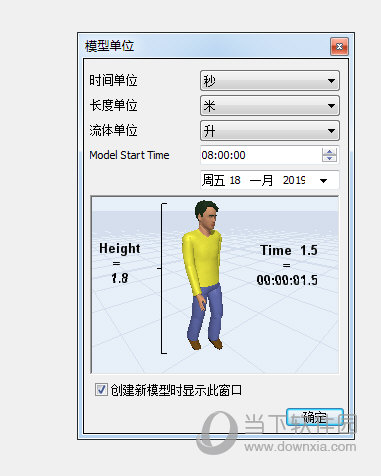Click the Model Start Time label
Screen dimensions: 381x476
click(129, 155)
